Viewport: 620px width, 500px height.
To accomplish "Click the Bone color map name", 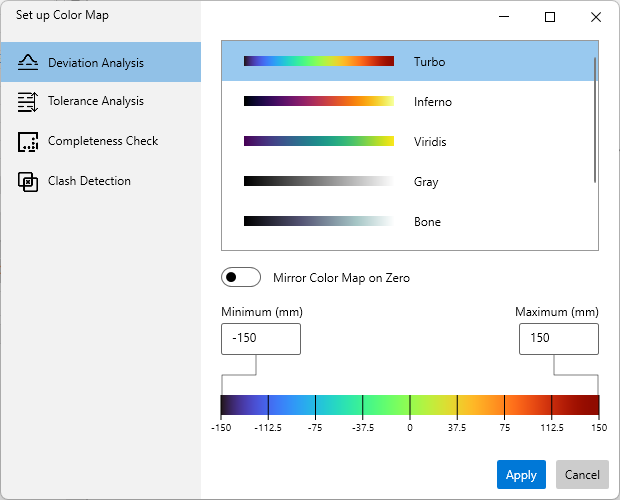I will 427,222.
